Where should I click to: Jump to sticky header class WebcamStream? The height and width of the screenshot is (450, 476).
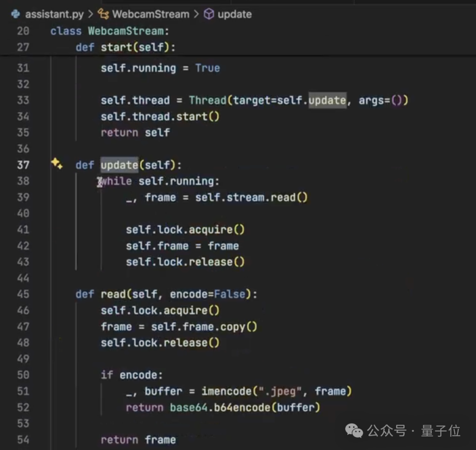(x=128, y=31)
